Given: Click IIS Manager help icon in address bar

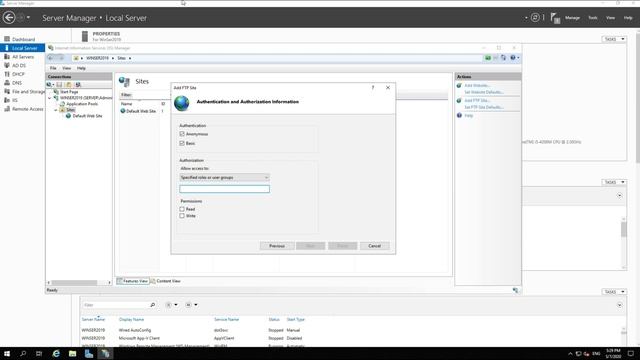Looking at the screenshot, I should point(513,58).
